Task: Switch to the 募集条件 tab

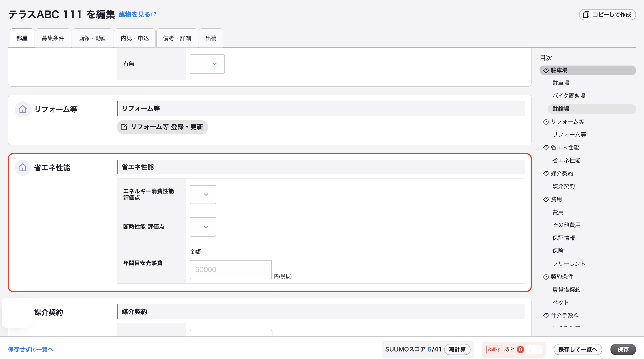Action: (53, 38)
